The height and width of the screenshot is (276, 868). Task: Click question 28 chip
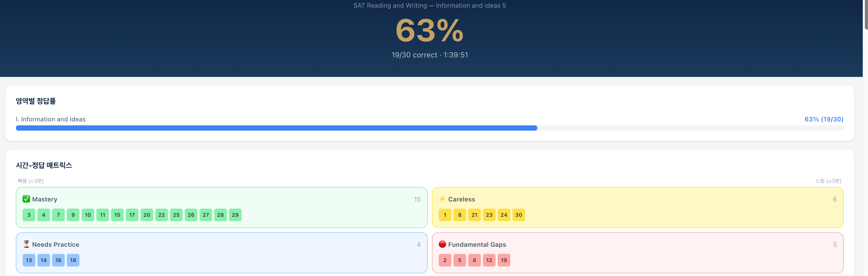click(x=220, y=215)
